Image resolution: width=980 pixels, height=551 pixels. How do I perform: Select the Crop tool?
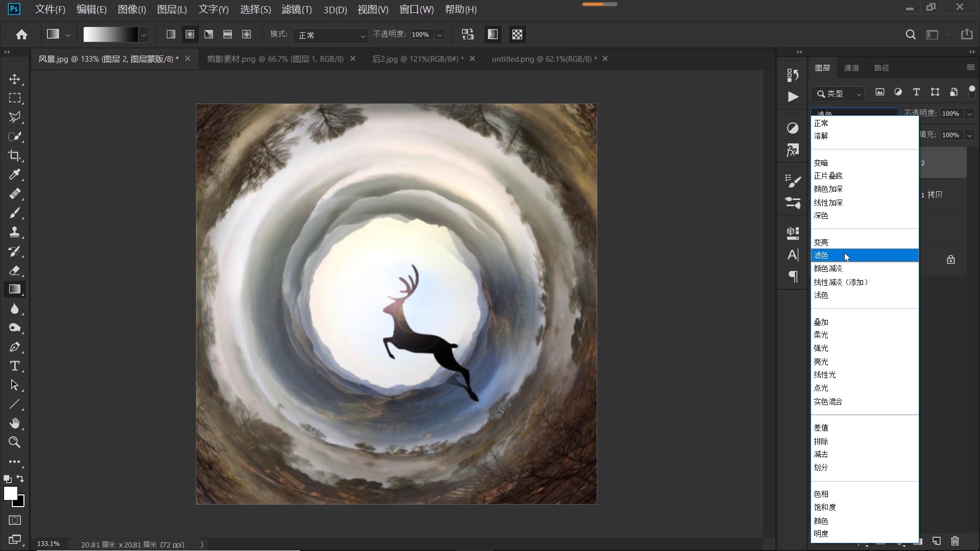pos(15,156)
